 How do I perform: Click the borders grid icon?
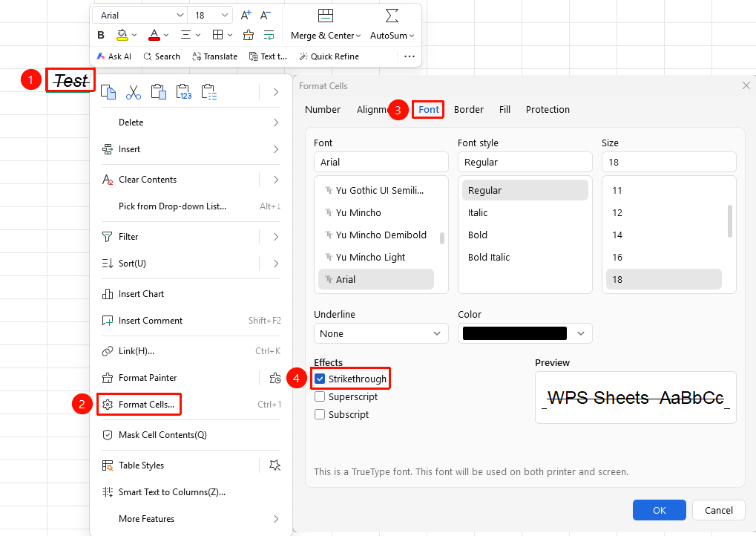(218, 35)
